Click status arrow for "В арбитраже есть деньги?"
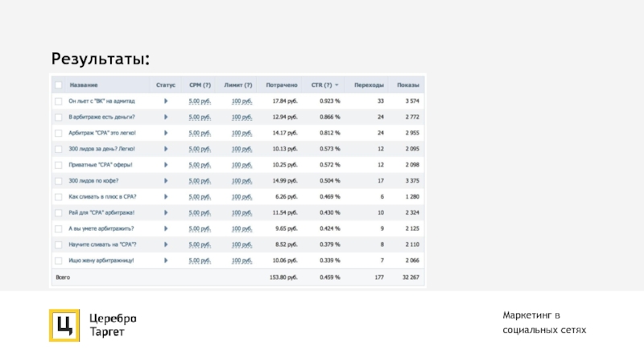This screenshot has width=644, height=362. tap(165, 117)
